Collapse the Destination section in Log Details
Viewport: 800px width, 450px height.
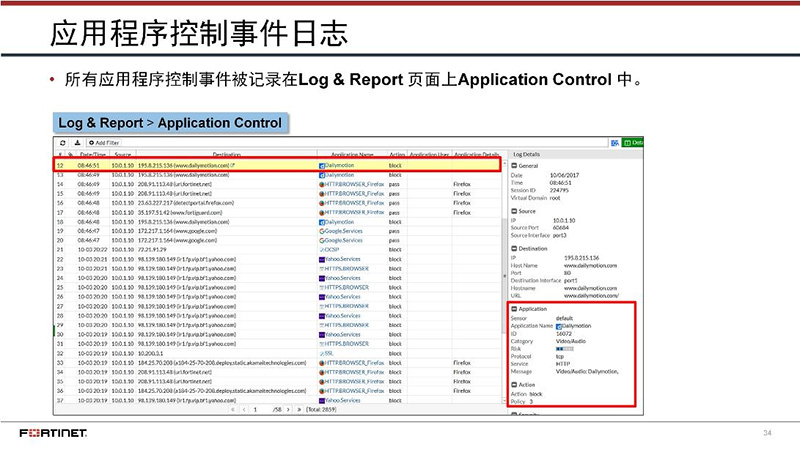coord(514,249)
